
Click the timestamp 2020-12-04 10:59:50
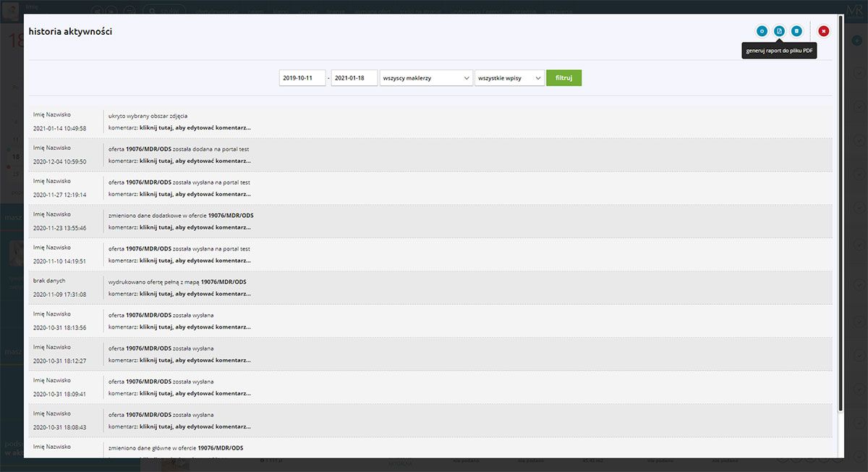click(60, 161)
